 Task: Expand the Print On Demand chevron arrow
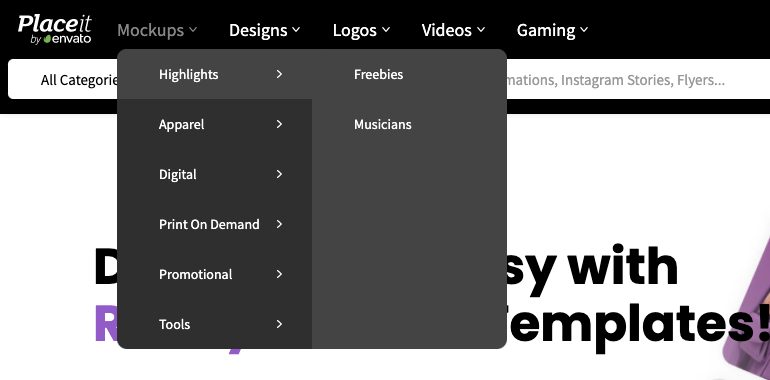(279, 224)
